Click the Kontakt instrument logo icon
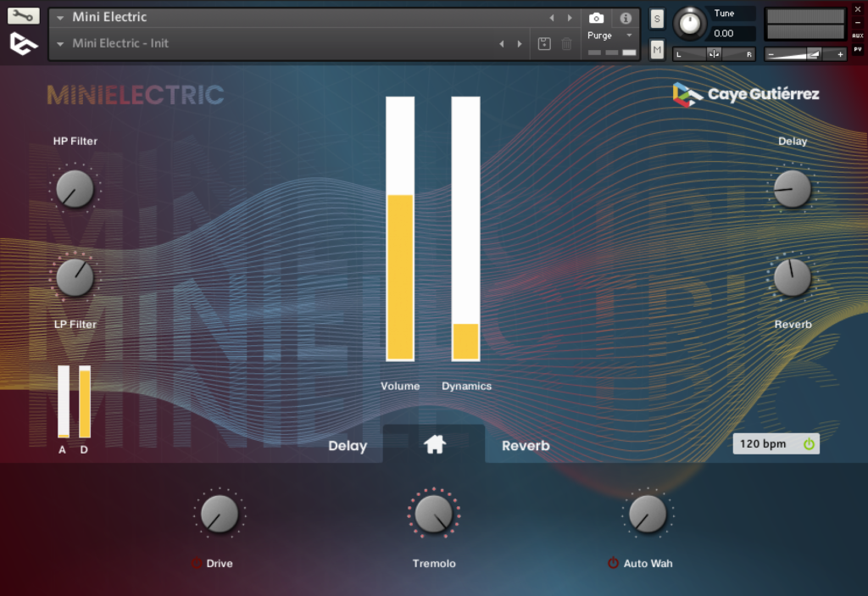 coord(23,44)
